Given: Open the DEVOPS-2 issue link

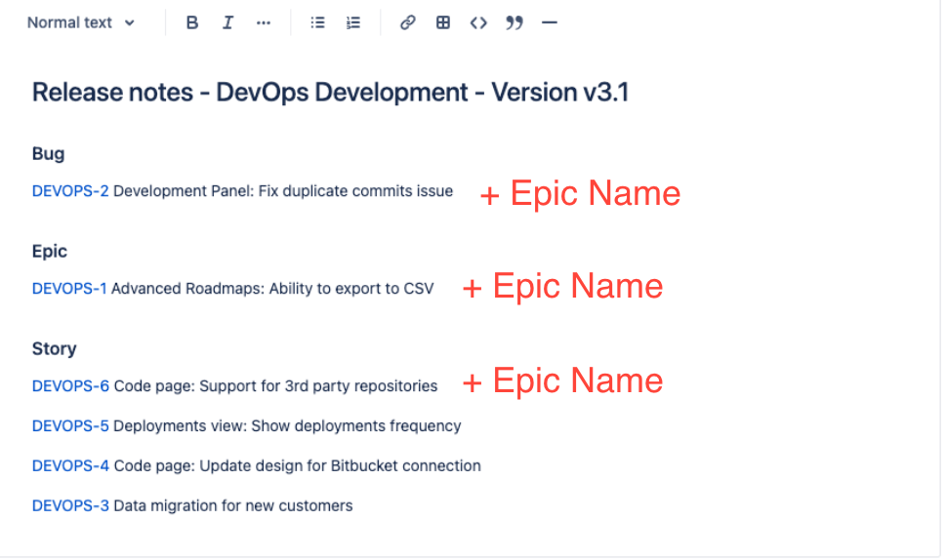Looking at the screenshot, I should tap(70, 191).
